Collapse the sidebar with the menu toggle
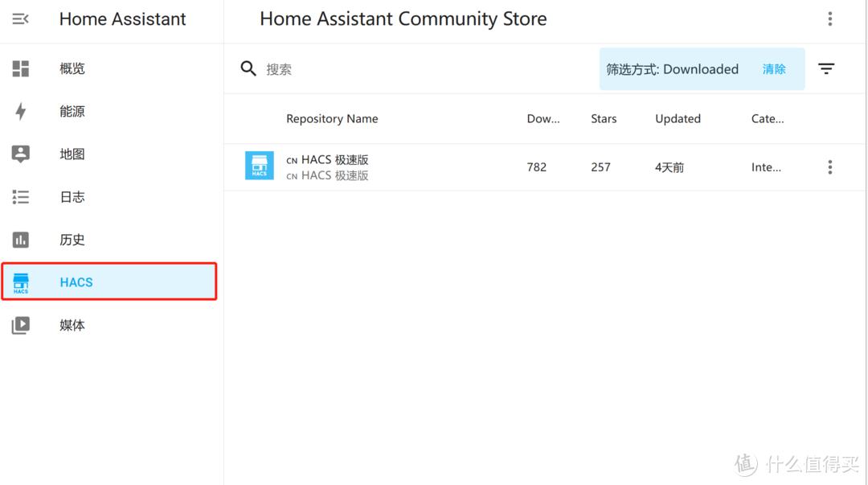Image resolution: width=868 pixels, height=485 pixels. (x=20, y=18)
